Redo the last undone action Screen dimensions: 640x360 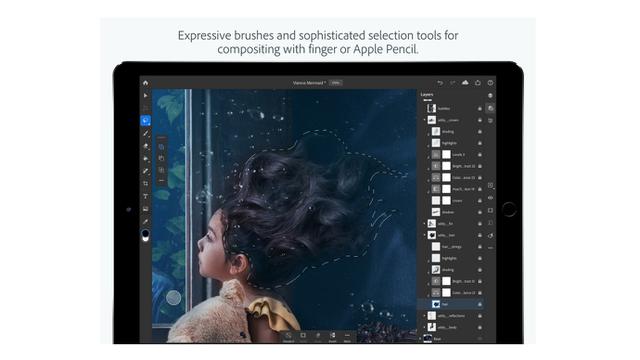pyautogui.click(x=453, y=83)
